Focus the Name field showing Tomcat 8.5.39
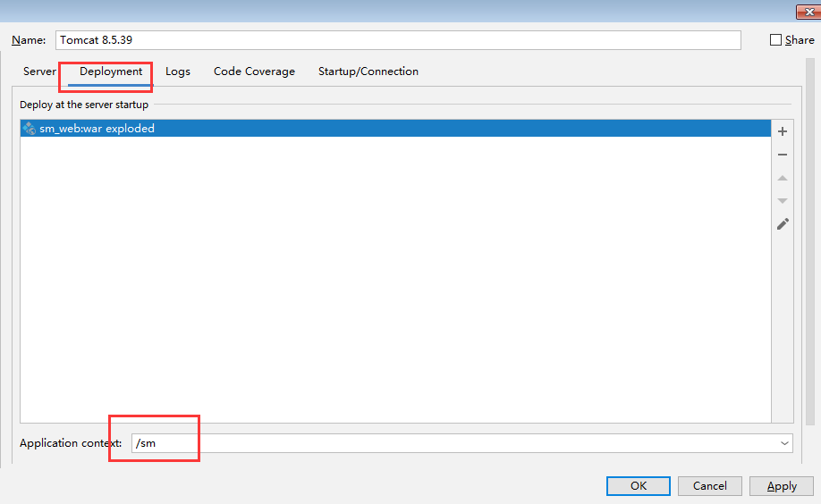This screenshot has height=504, width=821. tap(398, 40)
